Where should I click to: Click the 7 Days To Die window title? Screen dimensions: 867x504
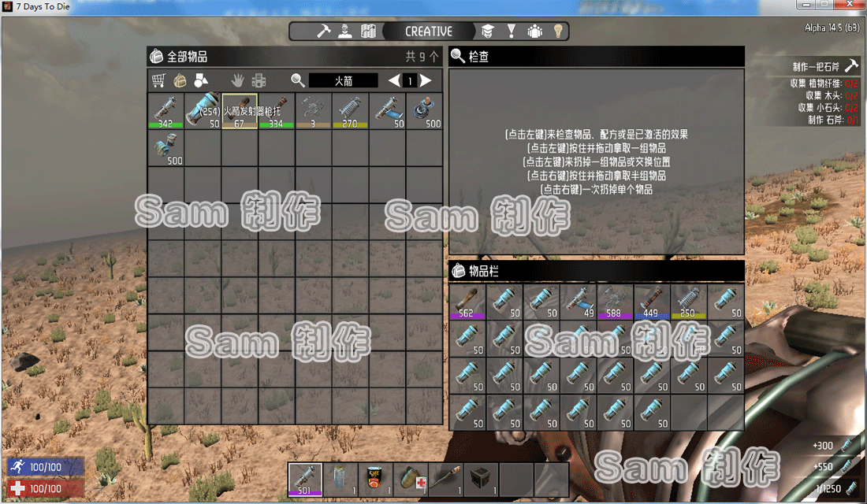43,6
